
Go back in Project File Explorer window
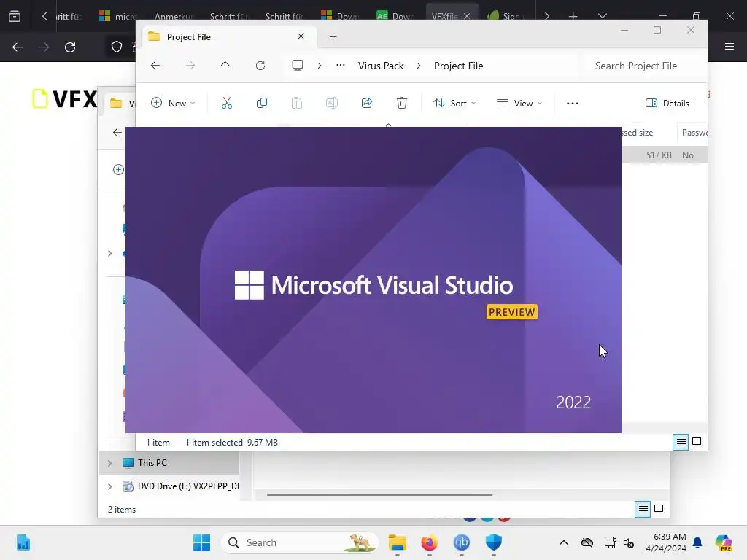[x=155, y=66]
